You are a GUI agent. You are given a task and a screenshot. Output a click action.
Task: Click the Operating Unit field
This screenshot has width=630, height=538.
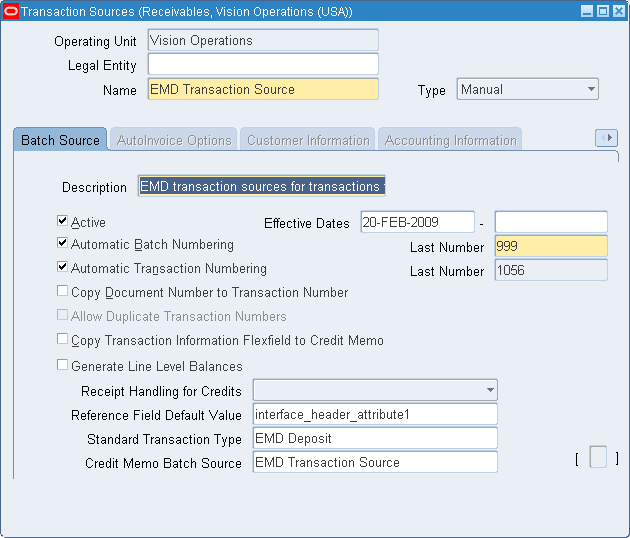tap(263, 40)
